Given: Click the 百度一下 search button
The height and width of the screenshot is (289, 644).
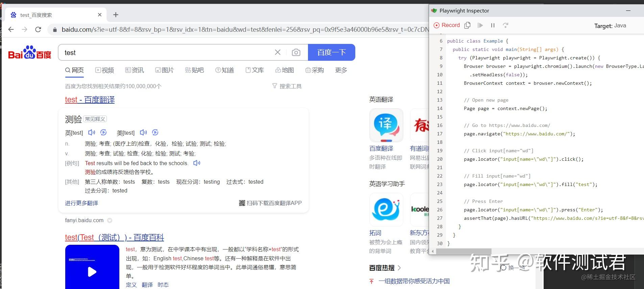Looking at the screenshot, I should (331, 52).
